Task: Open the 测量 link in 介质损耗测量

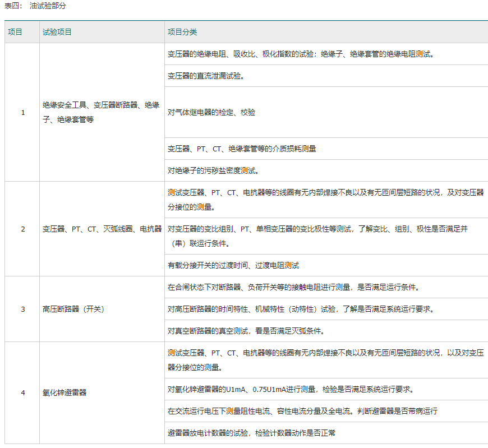Action: pos(309,149)
